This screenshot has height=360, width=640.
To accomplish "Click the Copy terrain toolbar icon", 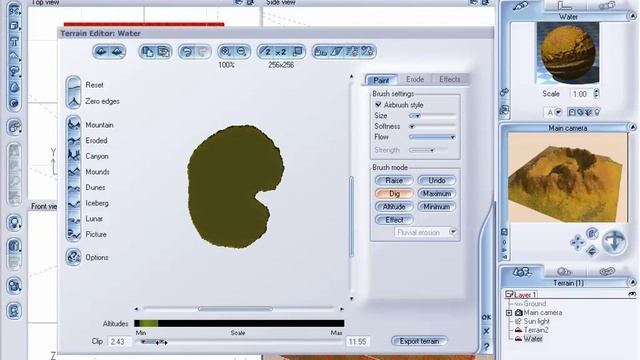I will [147, 51].
